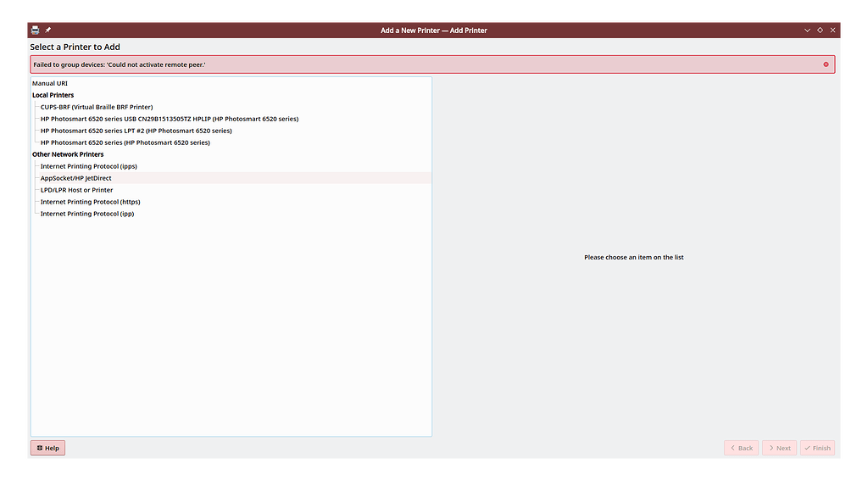Select the HP Photosmart 6520 LPT #2 printer
The width and height of the screenshot is (868, 491).
(x=136, y=131)
